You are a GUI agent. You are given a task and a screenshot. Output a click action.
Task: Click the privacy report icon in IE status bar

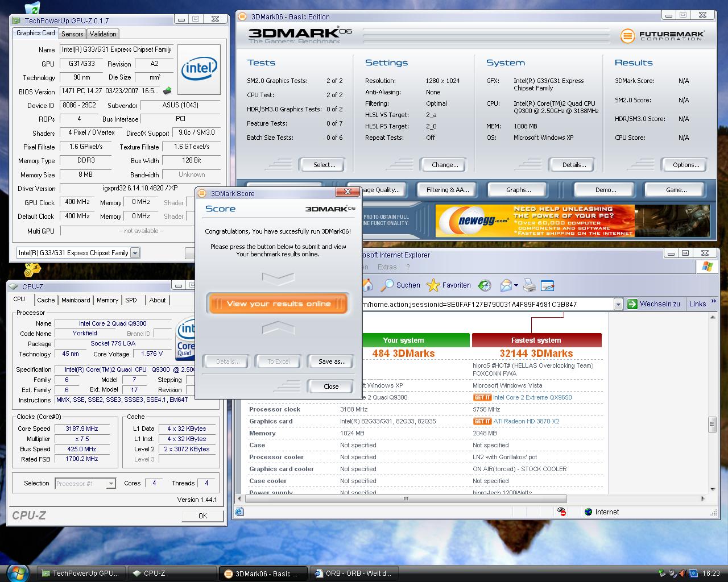(561, 512)
